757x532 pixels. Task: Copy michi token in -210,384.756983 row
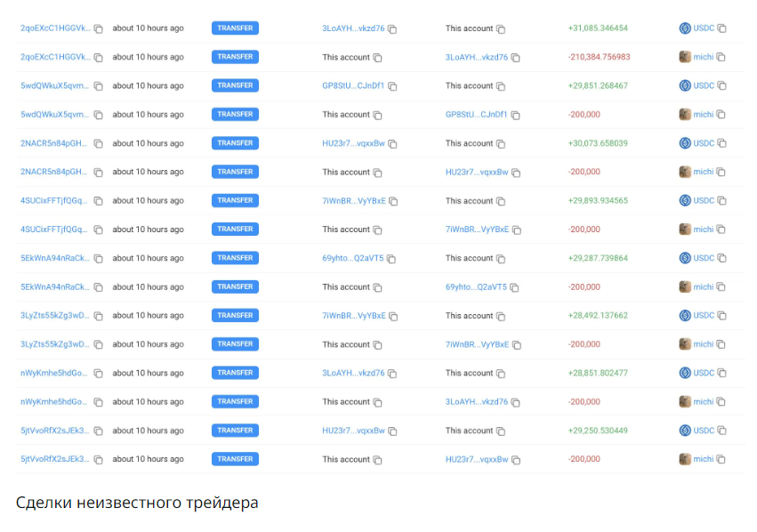pos(721,57)
